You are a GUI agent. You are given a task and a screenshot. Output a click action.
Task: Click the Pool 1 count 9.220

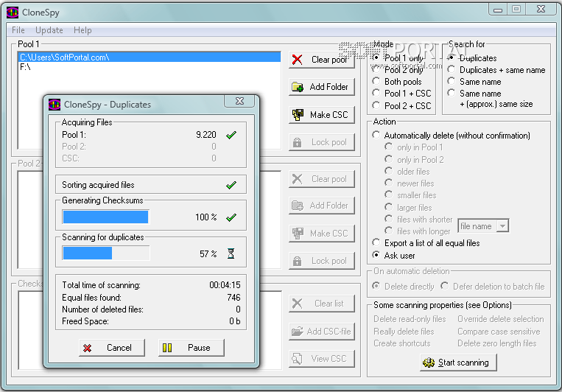tap(206, 135)
